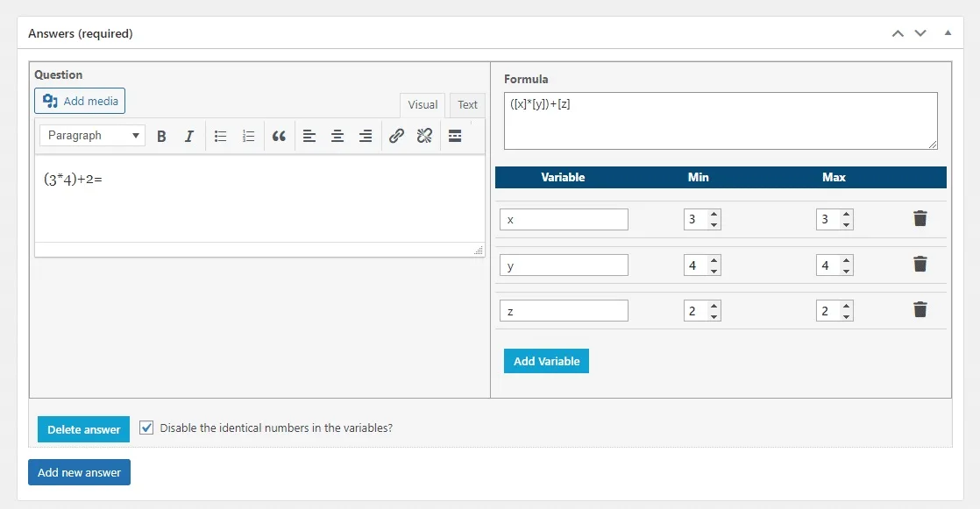The image size is (980, 509).
Task: Select the Visual editing tab
Action: [422, 104]
